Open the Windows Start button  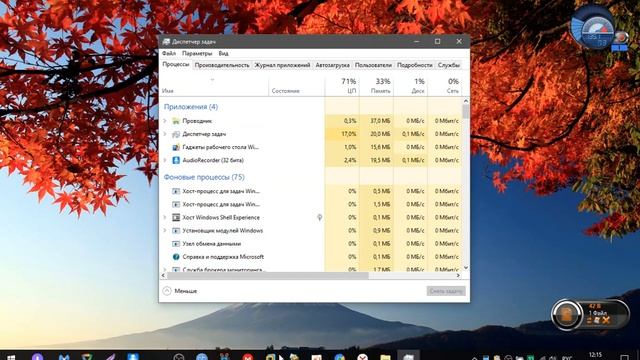point(11,357)
